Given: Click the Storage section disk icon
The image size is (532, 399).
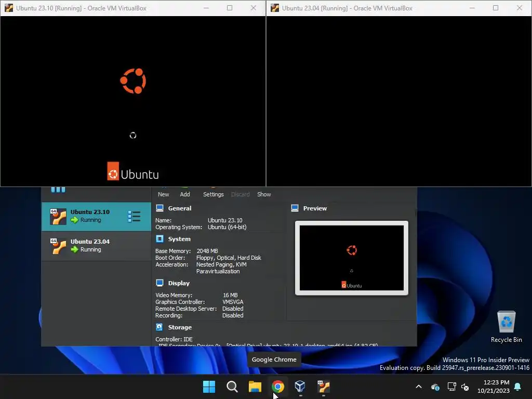Looking at the screenshot, I should click(159, 327).
